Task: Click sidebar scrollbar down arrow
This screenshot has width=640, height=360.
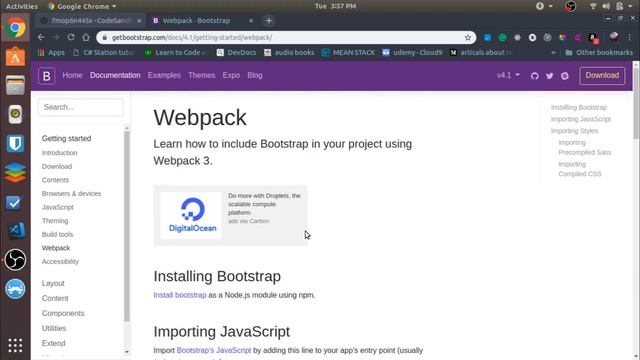Action: 127,352
